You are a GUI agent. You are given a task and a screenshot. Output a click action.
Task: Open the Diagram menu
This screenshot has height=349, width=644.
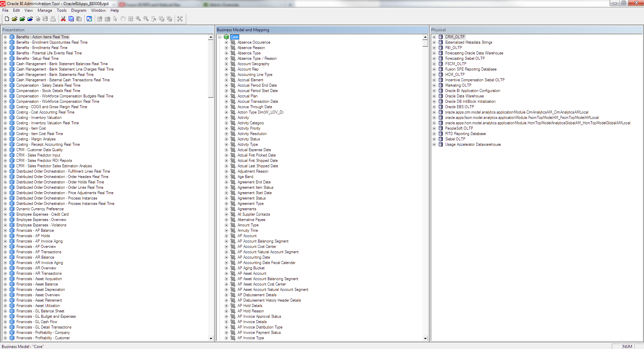79,10
